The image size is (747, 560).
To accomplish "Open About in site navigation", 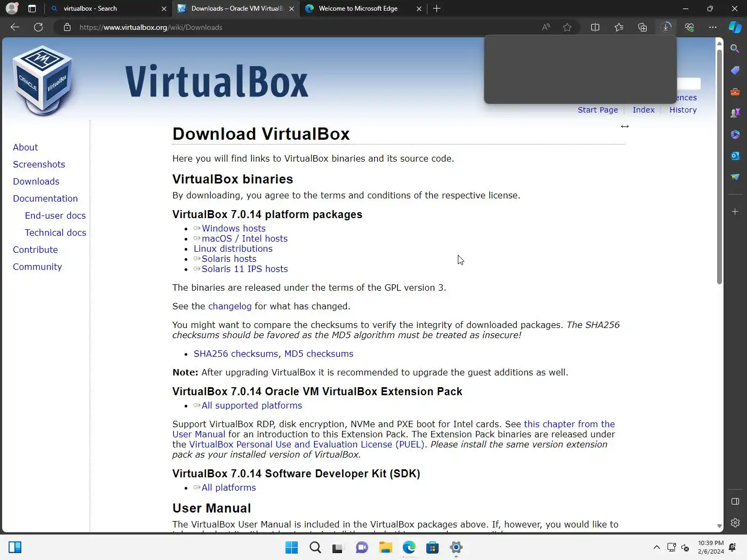I will coord(25,147).
